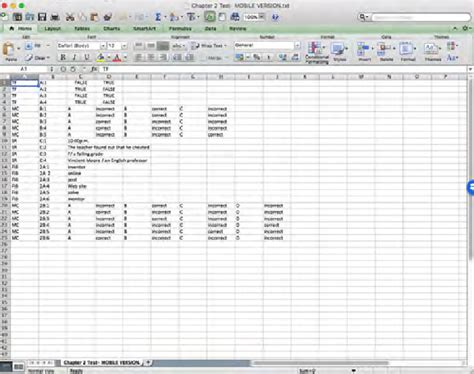Image resolution: width=474 pixels, height=374 pixels.
Task: Click the Percent Style icon
Action: coord(257,57)
